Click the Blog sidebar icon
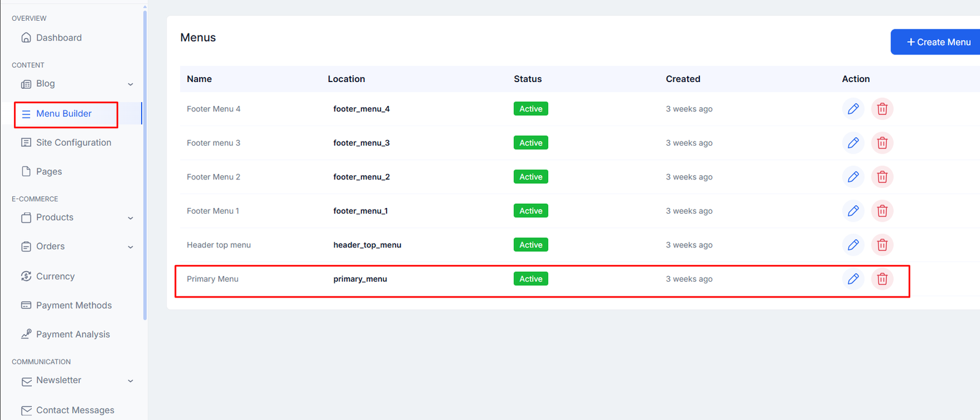980x420 pixels. 26,84
